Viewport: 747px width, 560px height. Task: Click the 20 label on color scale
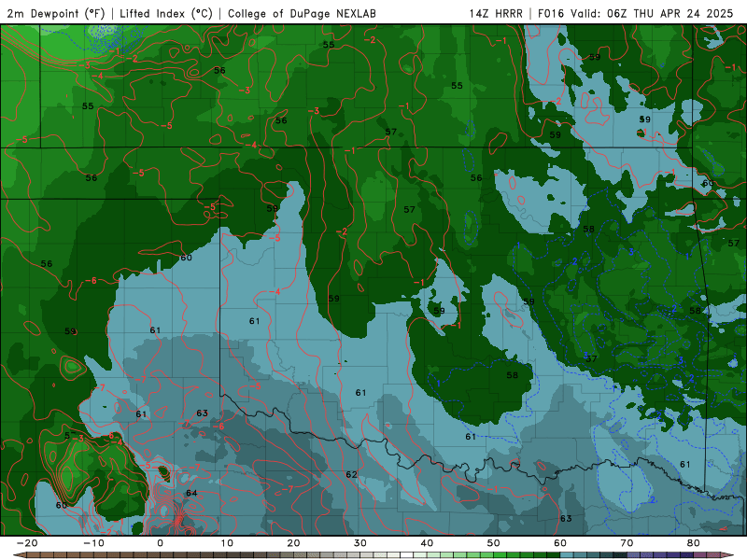293,543
